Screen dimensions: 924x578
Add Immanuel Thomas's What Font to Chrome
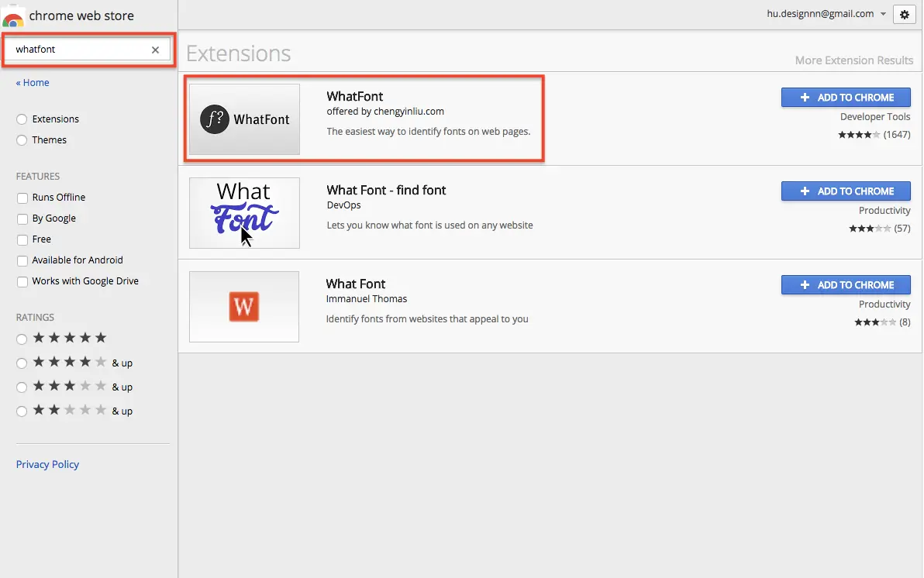click(x=846, y=284)
